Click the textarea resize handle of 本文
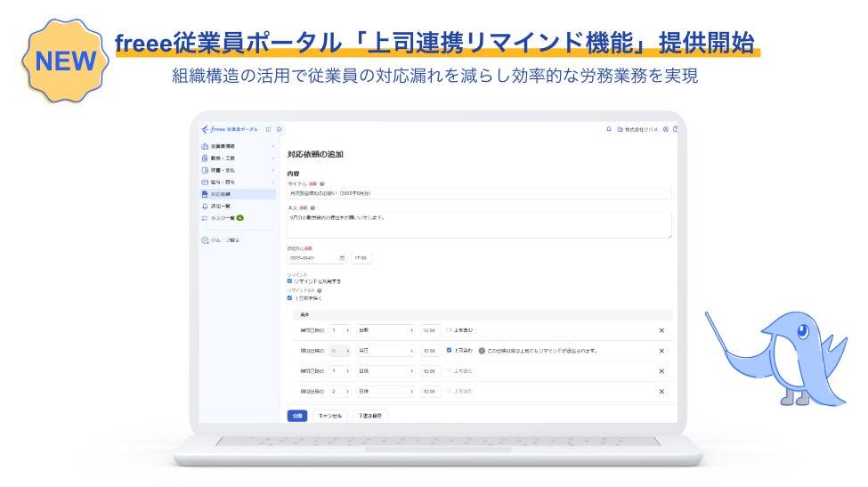The width and height of the screenshot is (868, 487). tap(669, 236)
